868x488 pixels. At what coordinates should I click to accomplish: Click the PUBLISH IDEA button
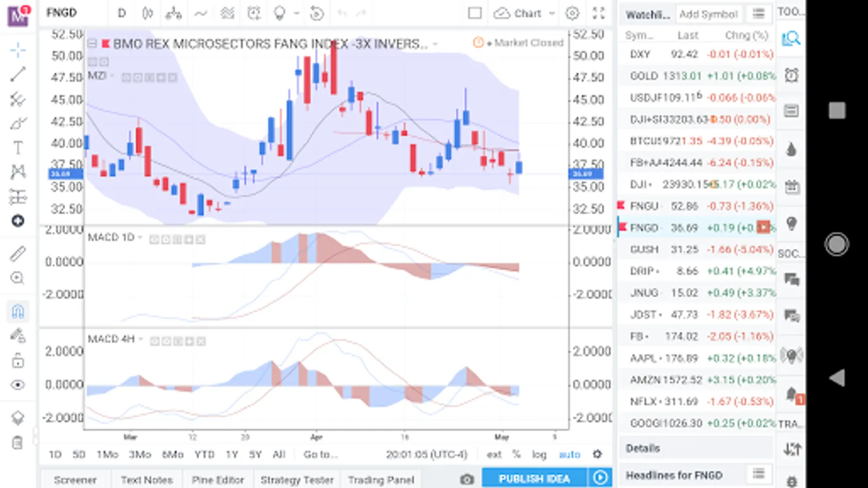tap(534, 479)
